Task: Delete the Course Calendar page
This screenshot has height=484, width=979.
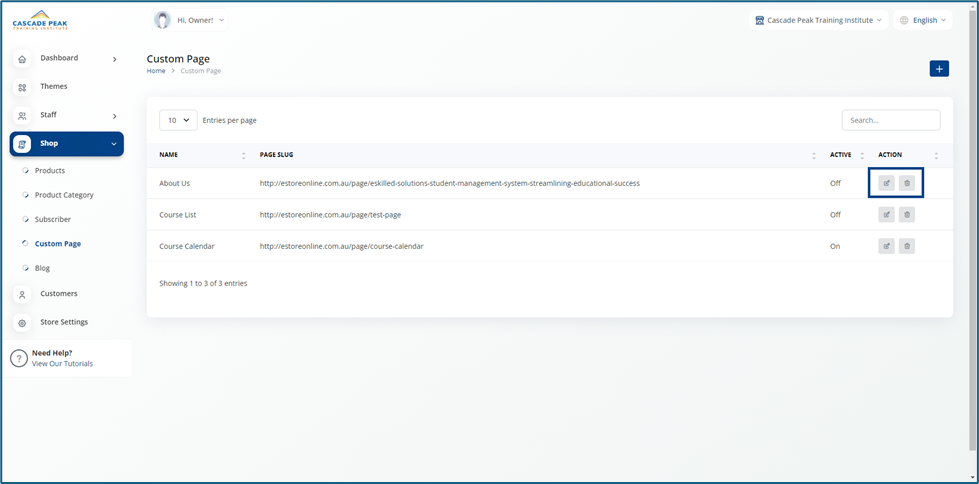Action: (x=907, y=246)
